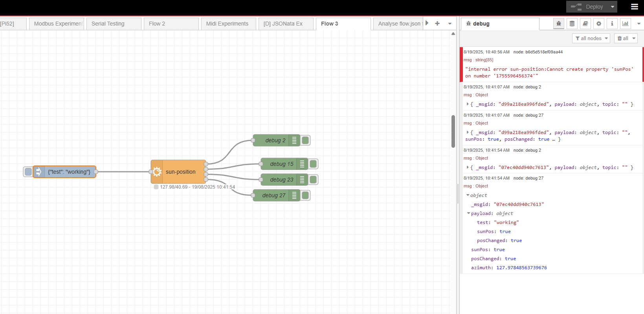Open the configuration nodes sidebar icon

(x=598, y=24)
